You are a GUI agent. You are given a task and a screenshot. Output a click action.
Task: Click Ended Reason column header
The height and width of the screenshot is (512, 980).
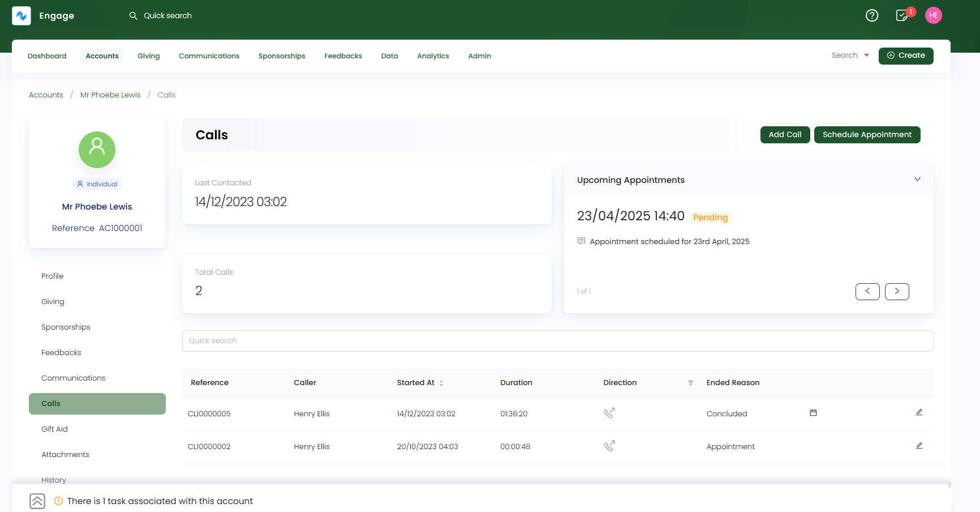coord(733,383)
